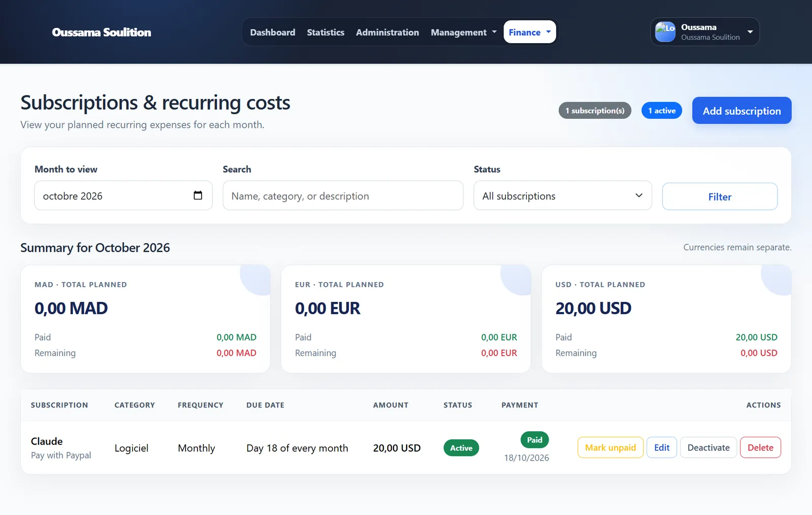Viewport: 812px width, 515px height.
Task: Click the Logiciel category cell
Action: click(131, 448)
